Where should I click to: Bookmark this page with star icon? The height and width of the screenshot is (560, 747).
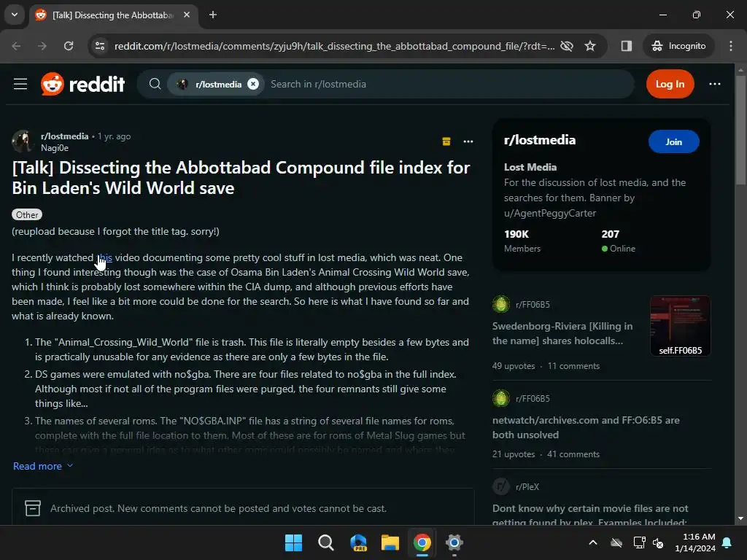click(589, 46)
